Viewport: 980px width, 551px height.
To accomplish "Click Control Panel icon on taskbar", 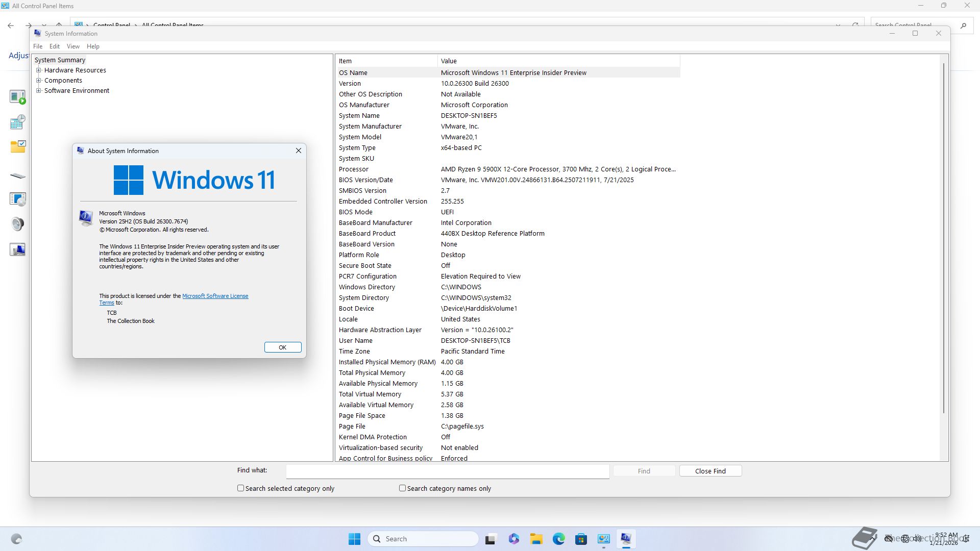I will (603, 539).
